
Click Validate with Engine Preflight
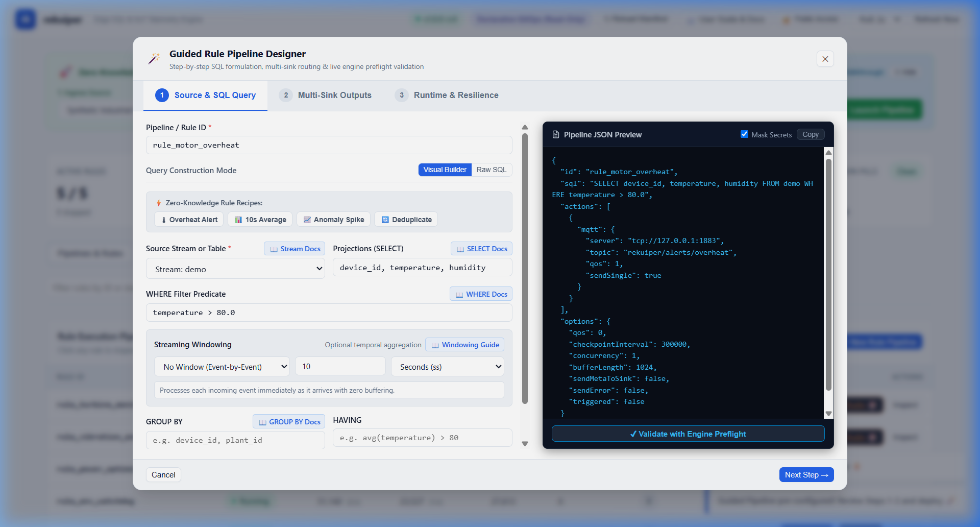pyautogui.click(x=688, y=434)
